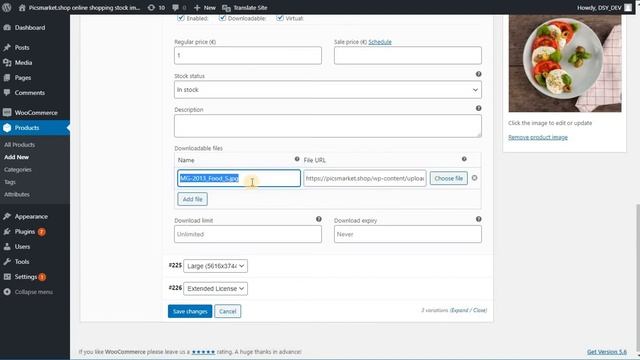The image size is (640, 360).
Task: Click the Media icon in sidebar
Action: 7,62
